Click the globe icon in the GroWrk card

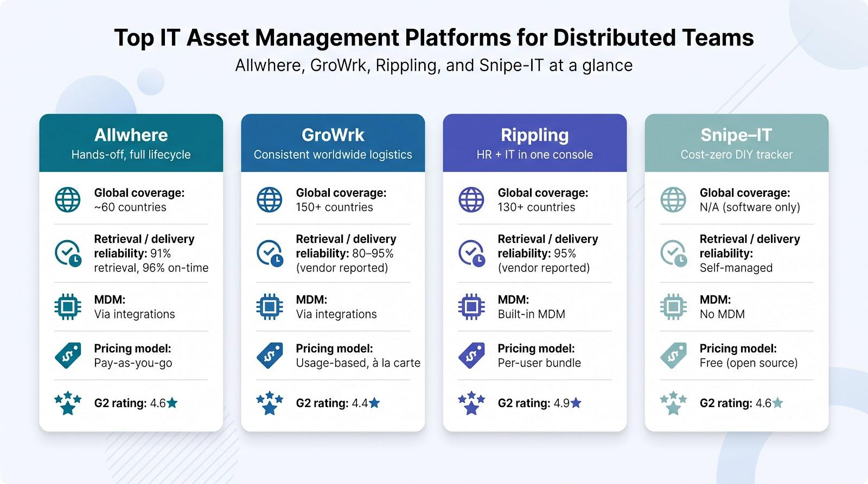coord(270,199)
